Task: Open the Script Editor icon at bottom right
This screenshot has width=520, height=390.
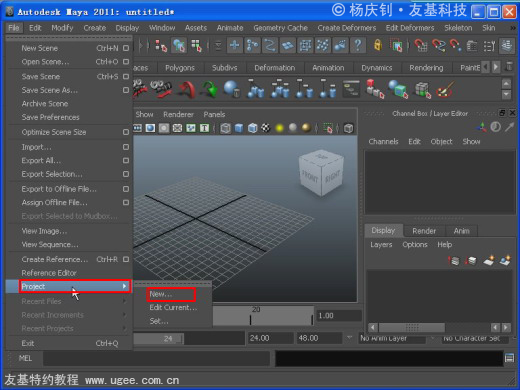Action: coord(509,358)
